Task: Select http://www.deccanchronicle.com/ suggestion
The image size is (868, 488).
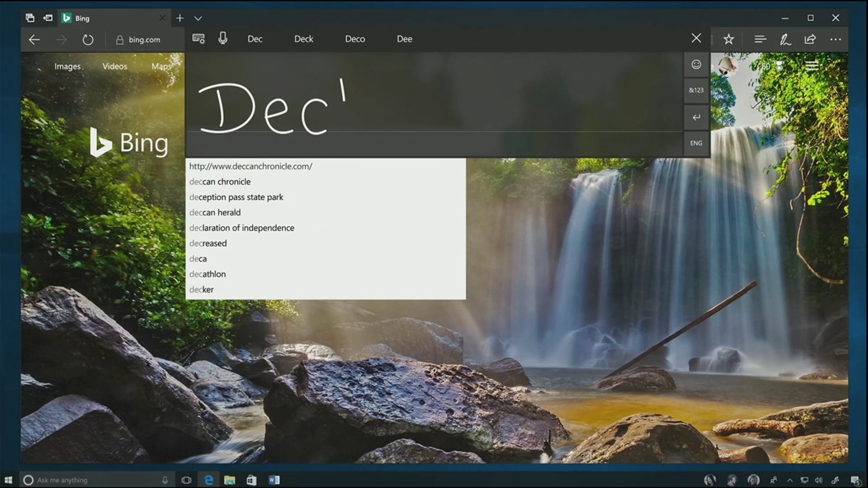Action: pos(325,166)
